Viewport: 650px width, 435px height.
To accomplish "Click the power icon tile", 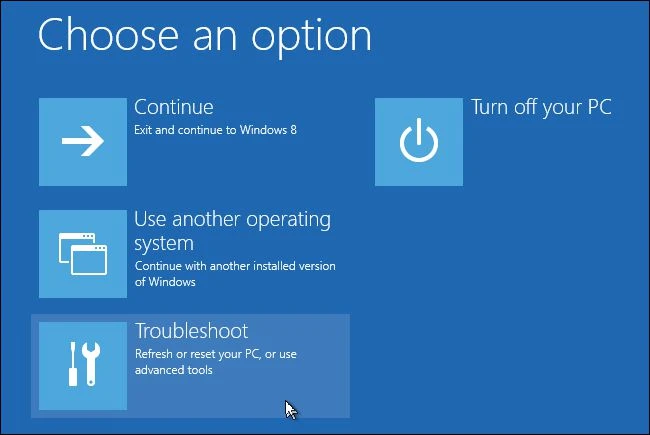I will pyautogui.click(x=419, y=142).
